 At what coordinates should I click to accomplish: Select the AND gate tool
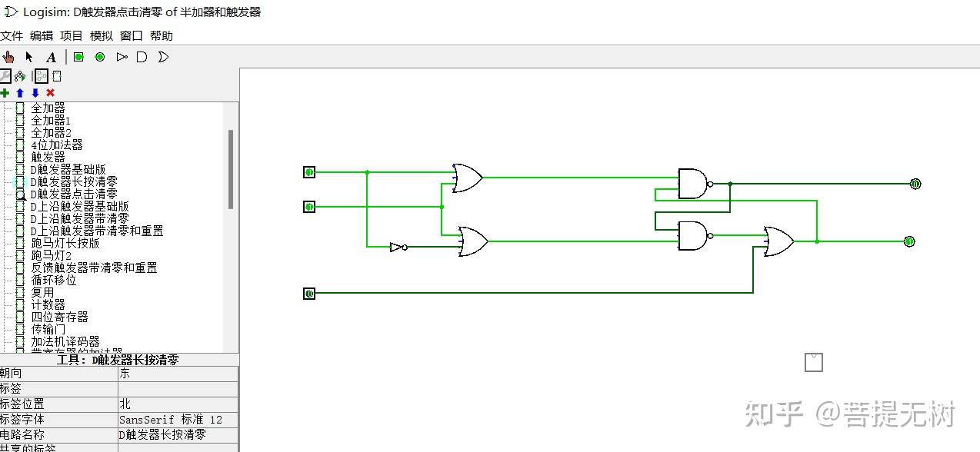pyautogui.click(x=142, y=56)
